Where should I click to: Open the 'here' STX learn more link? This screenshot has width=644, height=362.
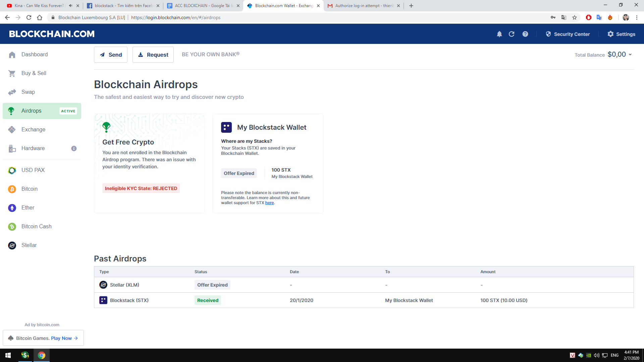269,203
